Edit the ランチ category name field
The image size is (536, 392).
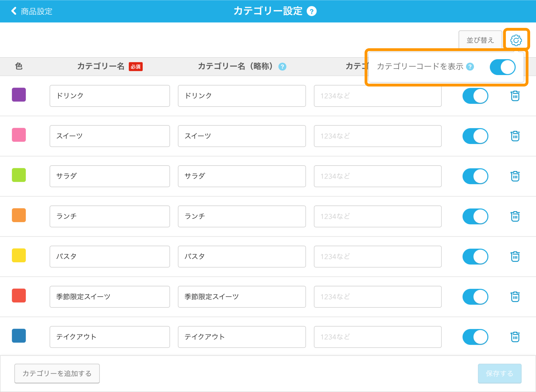click(x=110, y=216)
